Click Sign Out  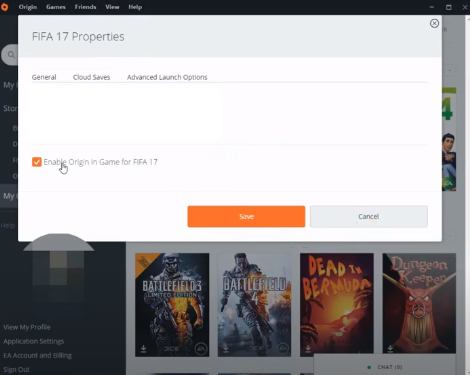tap(16, 369)
